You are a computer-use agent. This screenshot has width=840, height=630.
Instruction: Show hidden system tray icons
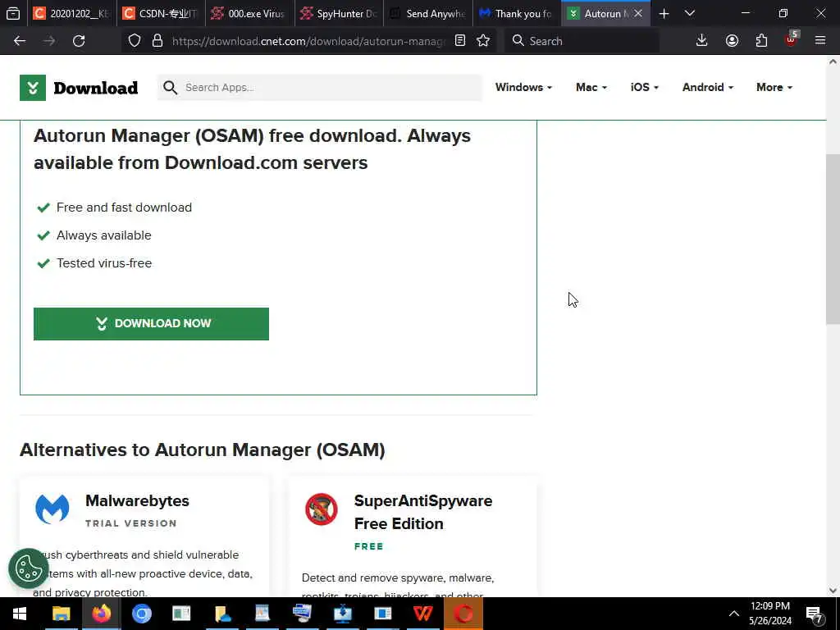tap(734, 614)
